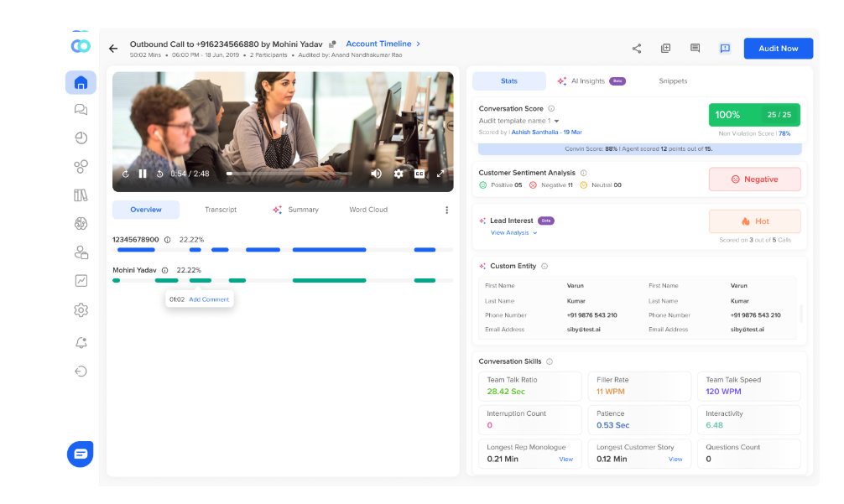Open the chat support bubble button
The height and width of the screenshot is (504, 844).
81,454
